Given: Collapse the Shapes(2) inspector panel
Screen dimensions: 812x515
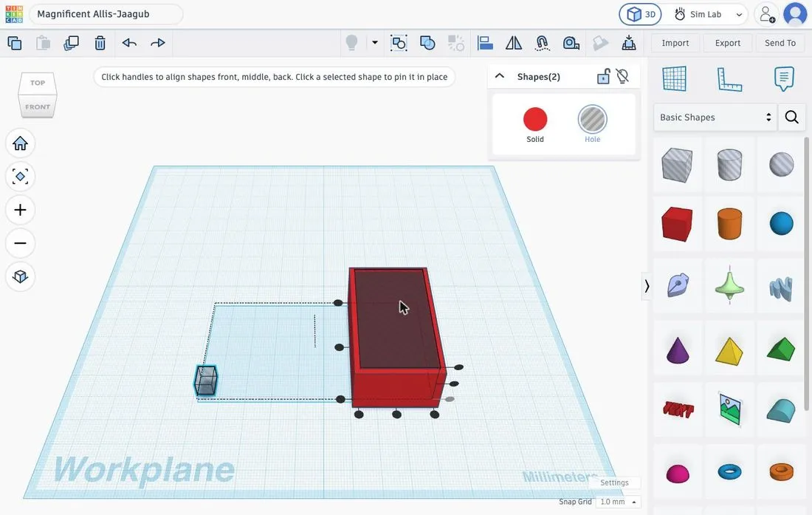Looking at the screenshot, I should (x=500, y=76).
